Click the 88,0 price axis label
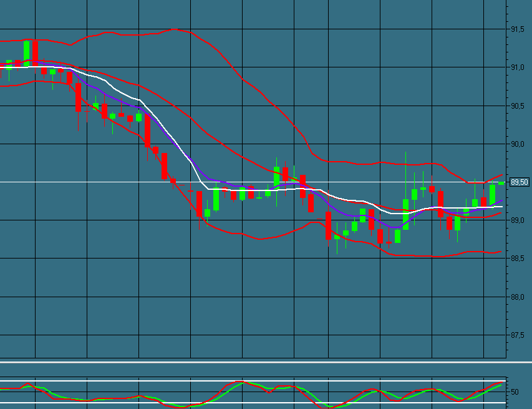The image size is (532, 409). click(x=518, y=297)
